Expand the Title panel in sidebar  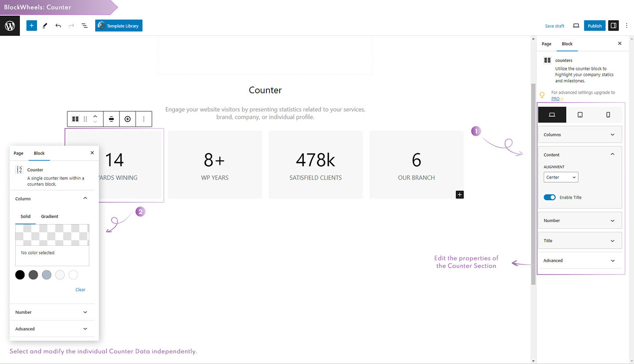tap(579, 241)
